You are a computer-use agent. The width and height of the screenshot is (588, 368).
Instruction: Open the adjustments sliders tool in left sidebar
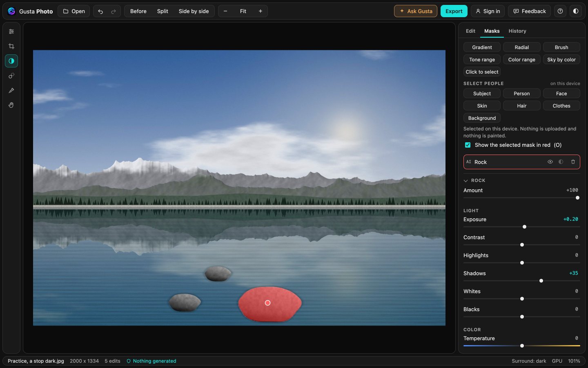[11, 31]
